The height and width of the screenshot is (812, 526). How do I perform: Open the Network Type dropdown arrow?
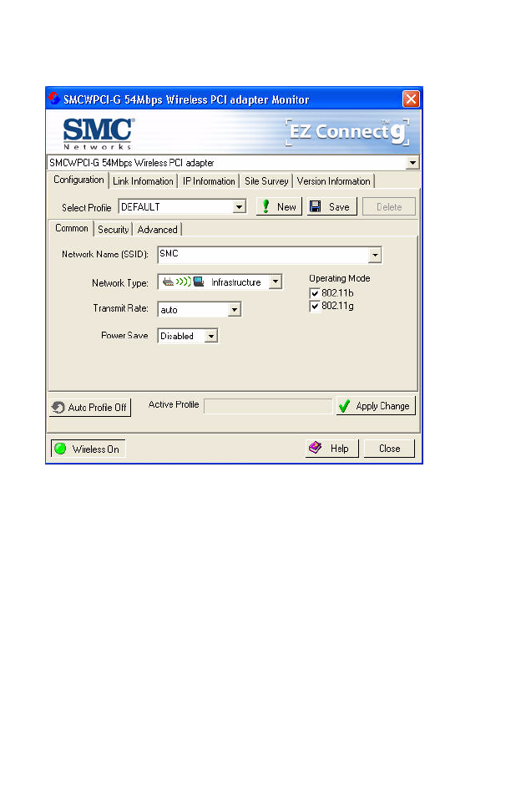point(276,282)
